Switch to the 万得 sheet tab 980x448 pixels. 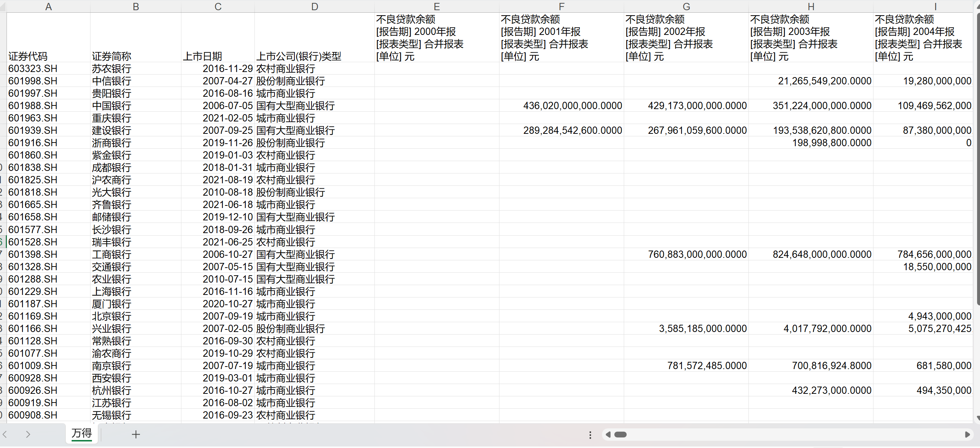(x=82, y=433)
